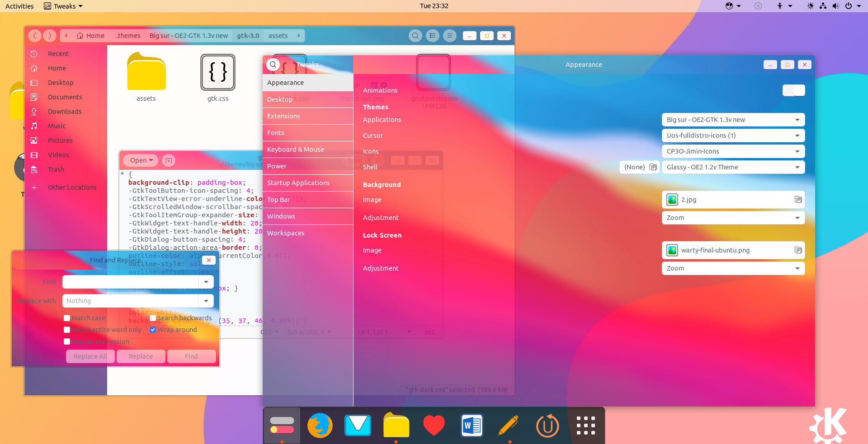
Task: Check Search backwards in Find and Replace
Action: [153, 318]
